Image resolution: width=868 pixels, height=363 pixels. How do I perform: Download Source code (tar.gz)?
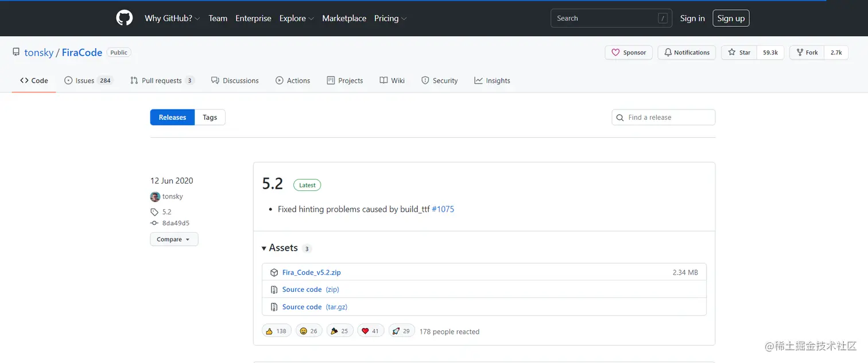315,307
